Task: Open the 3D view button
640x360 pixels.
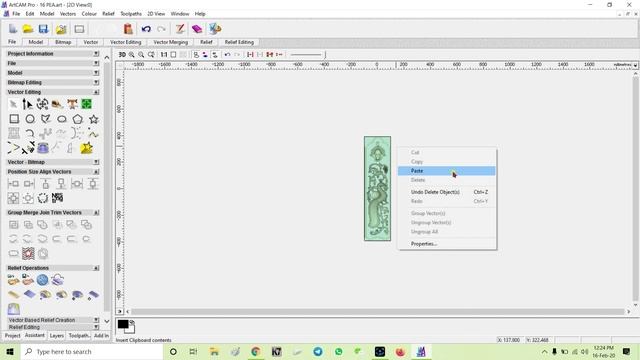Action: coord(122,54)
